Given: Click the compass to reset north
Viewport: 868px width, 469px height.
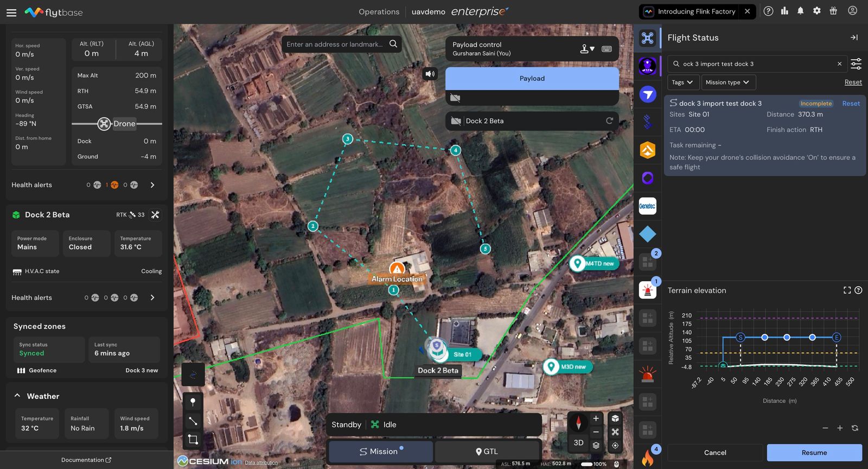Looking at the screenshot, I should pos(578,422).
